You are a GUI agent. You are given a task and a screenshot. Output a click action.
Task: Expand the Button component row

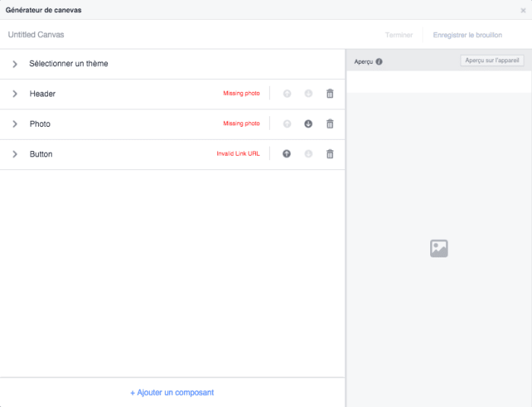click(x=14, y=154)
